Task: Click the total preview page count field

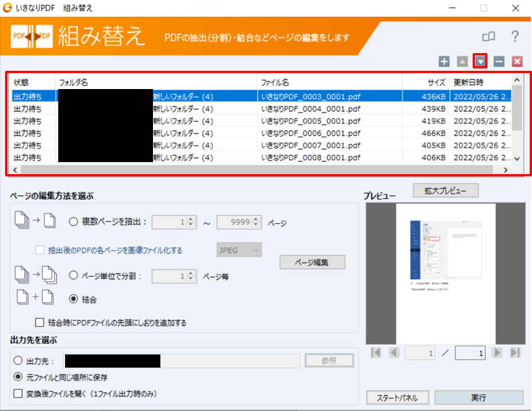Action: click(x=470, y=353)
